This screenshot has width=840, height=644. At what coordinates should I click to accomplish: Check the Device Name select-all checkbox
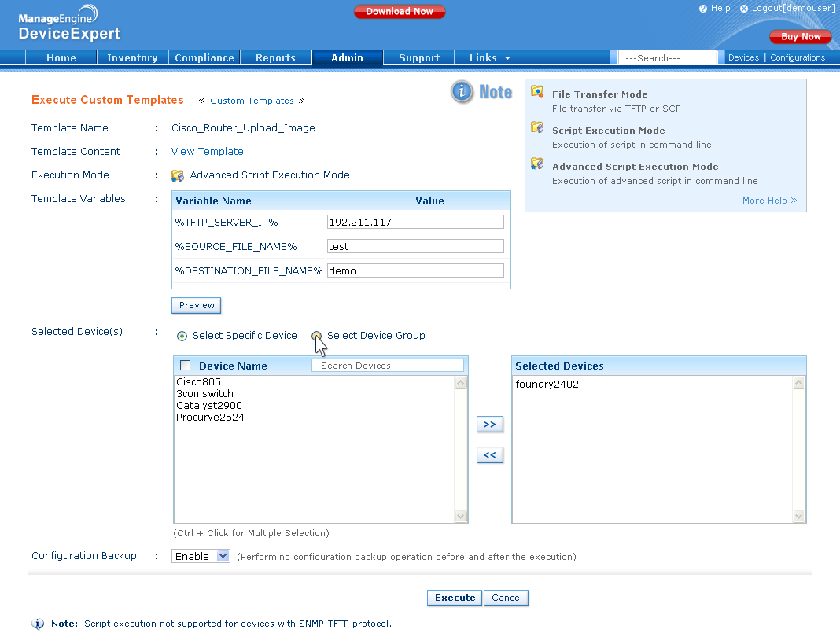tap(186, 366)
